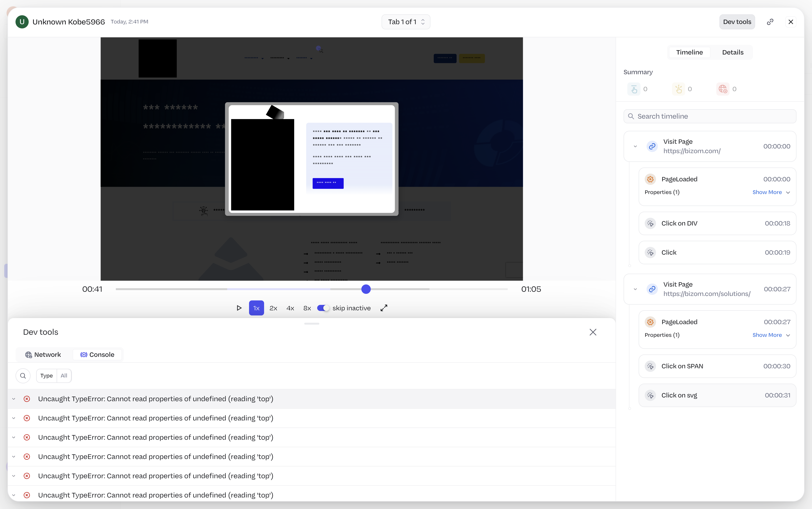Click cursor icon of Click on svg

(650, 395)
